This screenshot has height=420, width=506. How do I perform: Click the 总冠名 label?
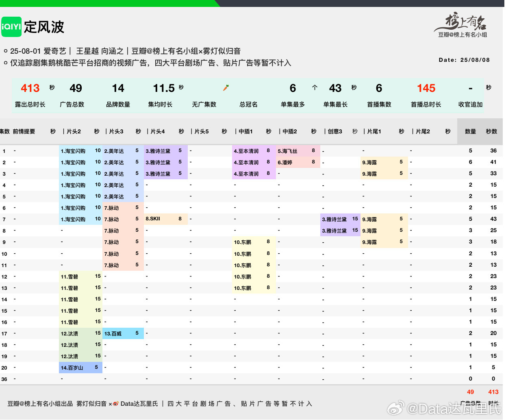tap(248, 104)
